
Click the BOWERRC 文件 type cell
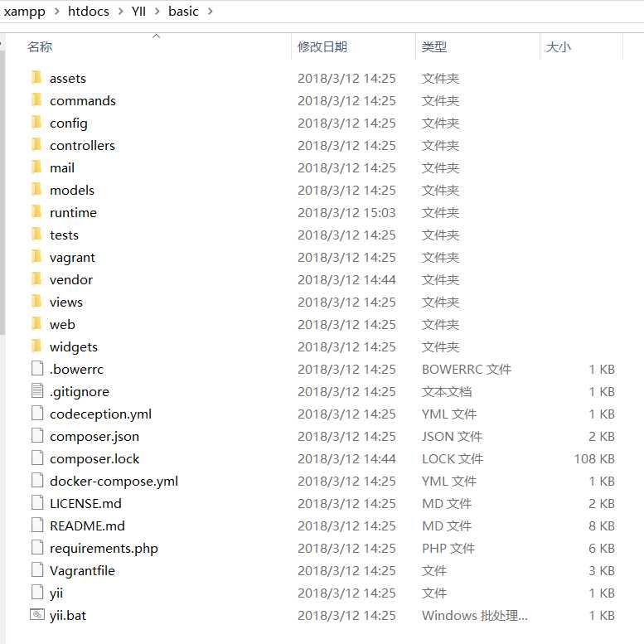467,369
